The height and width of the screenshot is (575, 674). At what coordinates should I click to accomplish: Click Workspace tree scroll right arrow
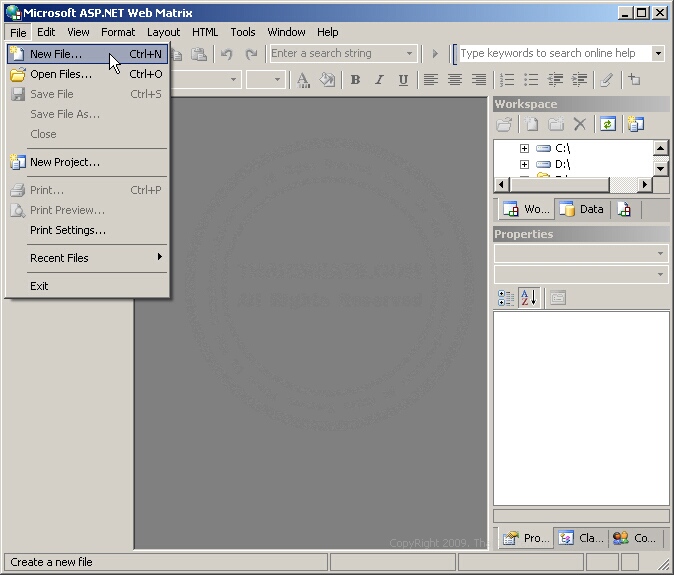tap(644, 185)
